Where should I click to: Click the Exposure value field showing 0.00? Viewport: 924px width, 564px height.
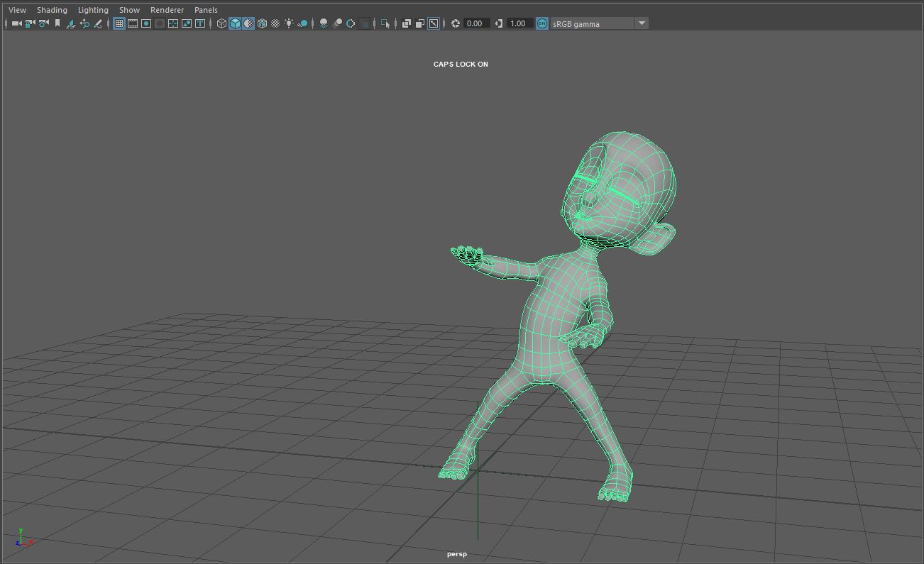pyautogui.click(x=476, y=23)
